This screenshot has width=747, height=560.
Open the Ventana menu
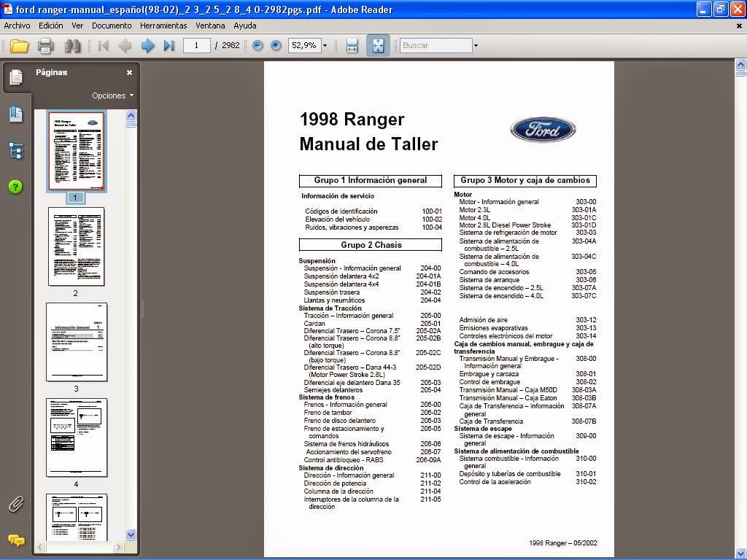210,26
